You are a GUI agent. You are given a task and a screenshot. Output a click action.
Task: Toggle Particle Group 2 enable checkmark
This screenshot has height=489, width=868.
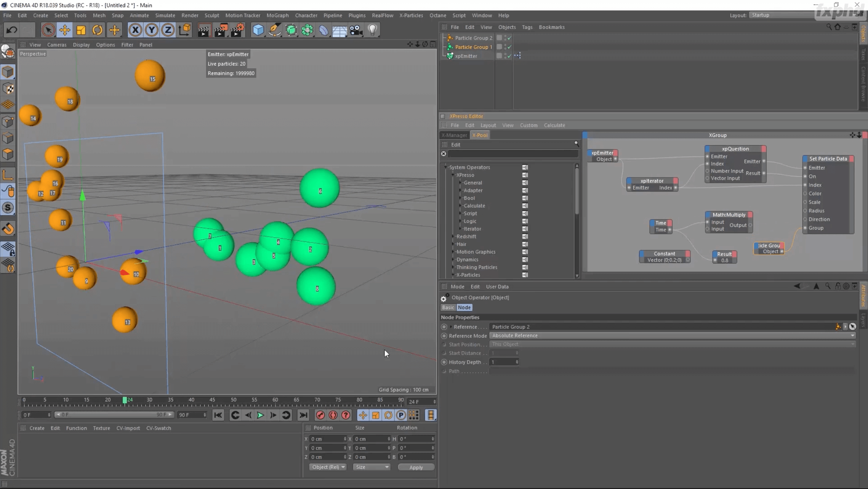(x=509, y=38)
